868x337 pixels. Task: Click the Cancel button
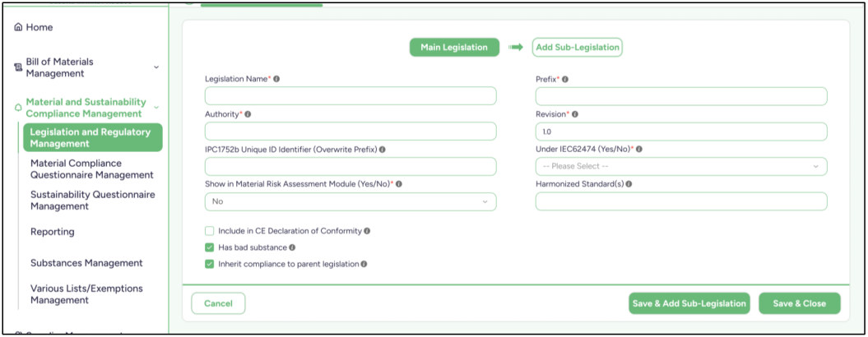tap(218, 303)
